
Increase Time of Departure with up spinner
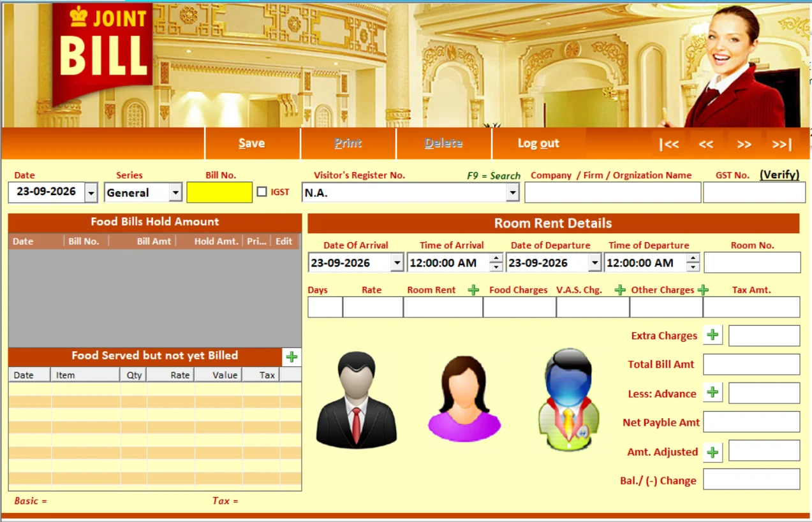(693, 258)
